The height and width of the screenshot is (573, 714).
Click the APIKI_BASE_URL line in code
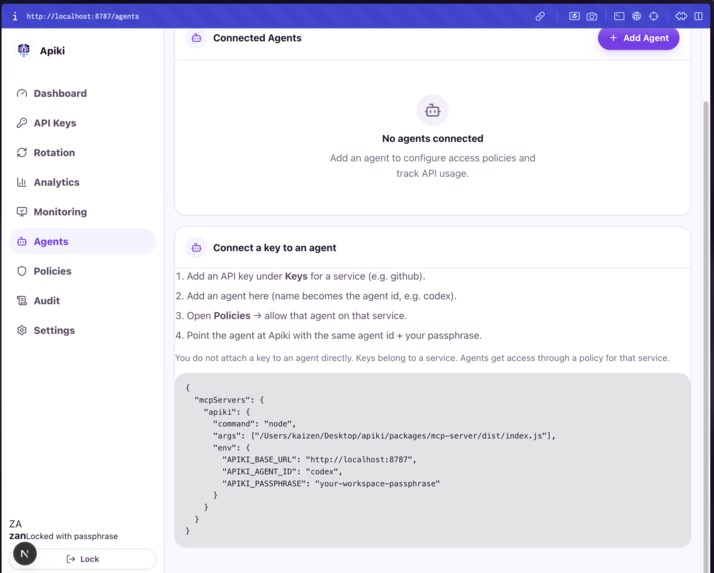(319, 460)
